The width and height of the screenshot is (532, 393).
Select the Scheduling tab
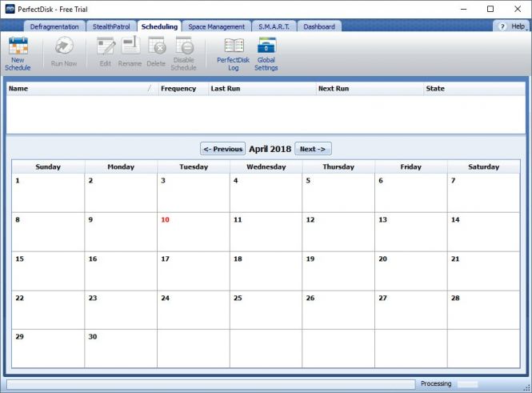pos(159,26)
